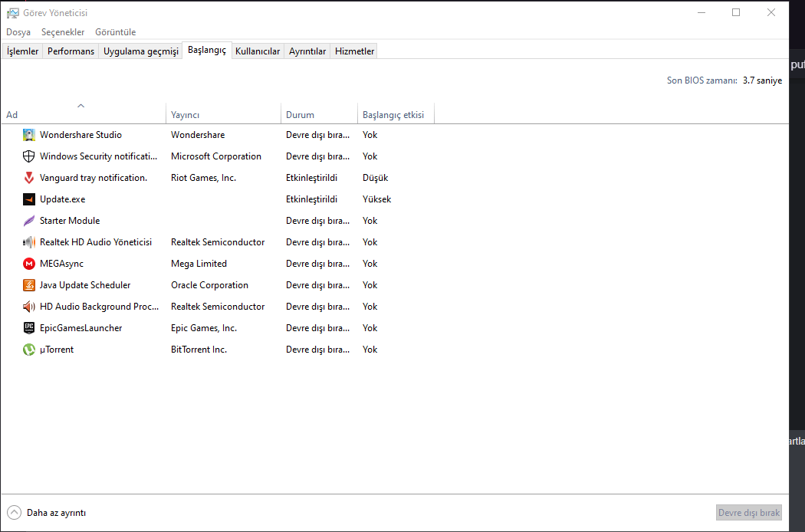Viewport: 805px width, 532px height.
Task: Click the EpicGamesLauncher icon
Action: (29, 328)
